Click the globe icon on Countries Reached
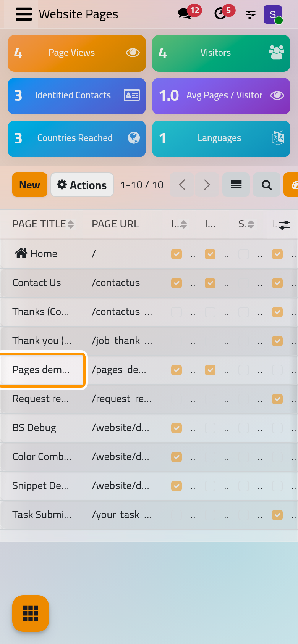This screenshot has height=644, width=298. [x=134, y=138]
